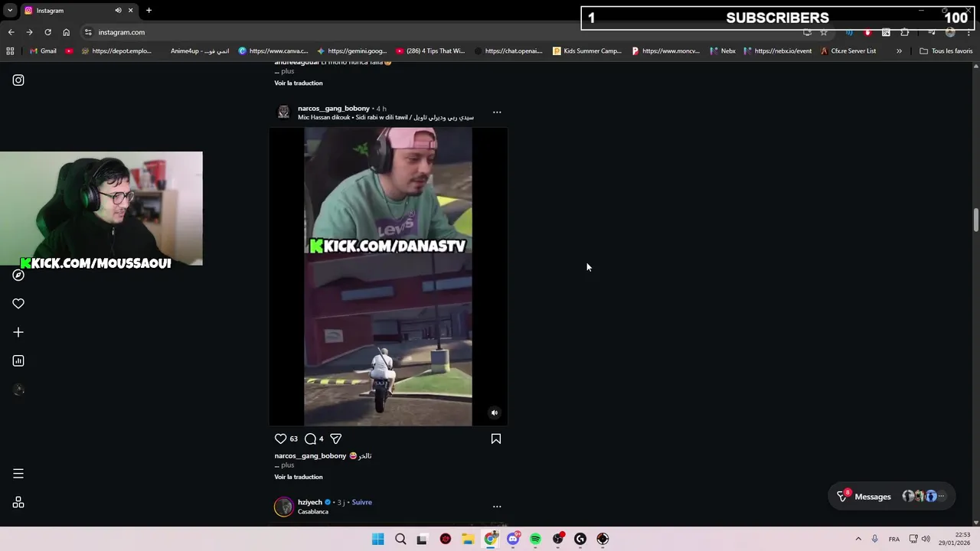
Task: Open 4 Tips That Wi... YouTube bookmark
Action: point(431,51)
